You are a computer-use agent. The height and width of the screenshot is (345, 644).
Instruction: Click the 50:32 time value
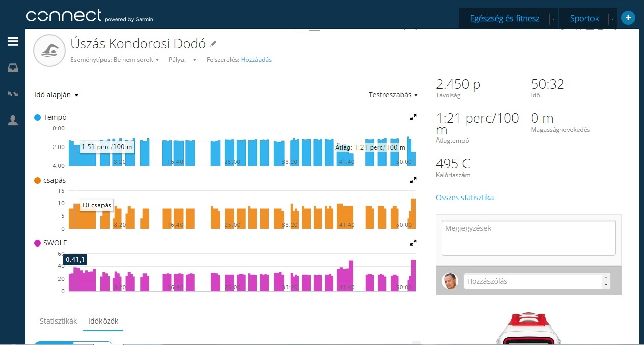tap(548, 84)
